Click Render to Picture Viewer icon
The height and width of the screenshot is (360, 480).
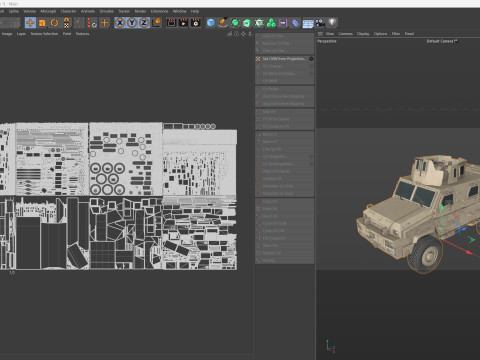(x=184, y=23)
